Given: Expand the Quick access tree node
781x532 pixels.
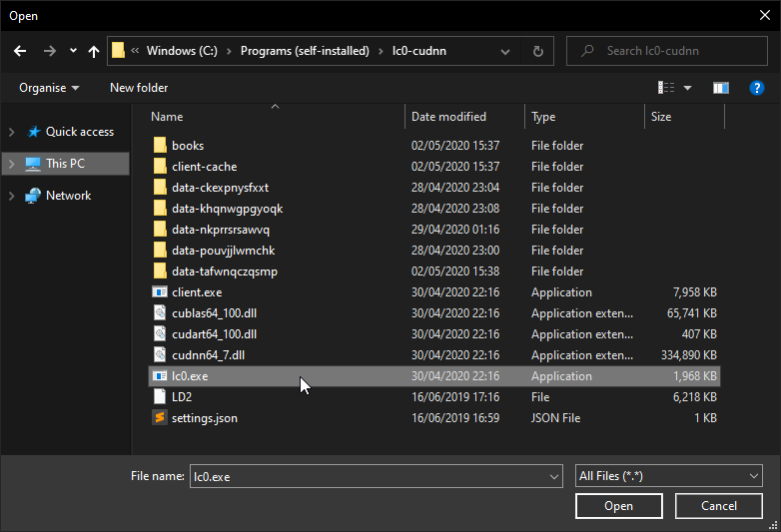Looking at the screenshot, I should (12, 132).
